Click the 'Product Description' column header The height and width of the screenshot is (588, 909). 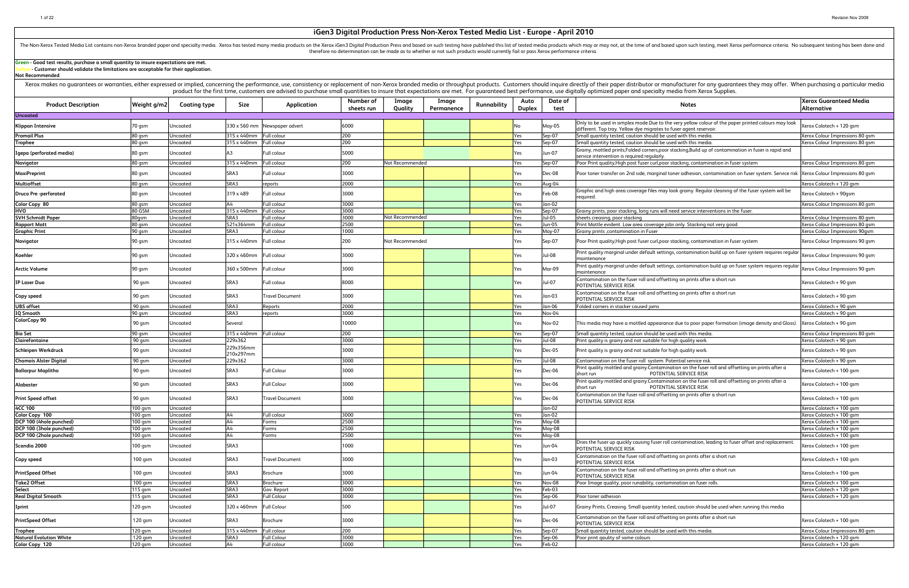click(73, 105)
